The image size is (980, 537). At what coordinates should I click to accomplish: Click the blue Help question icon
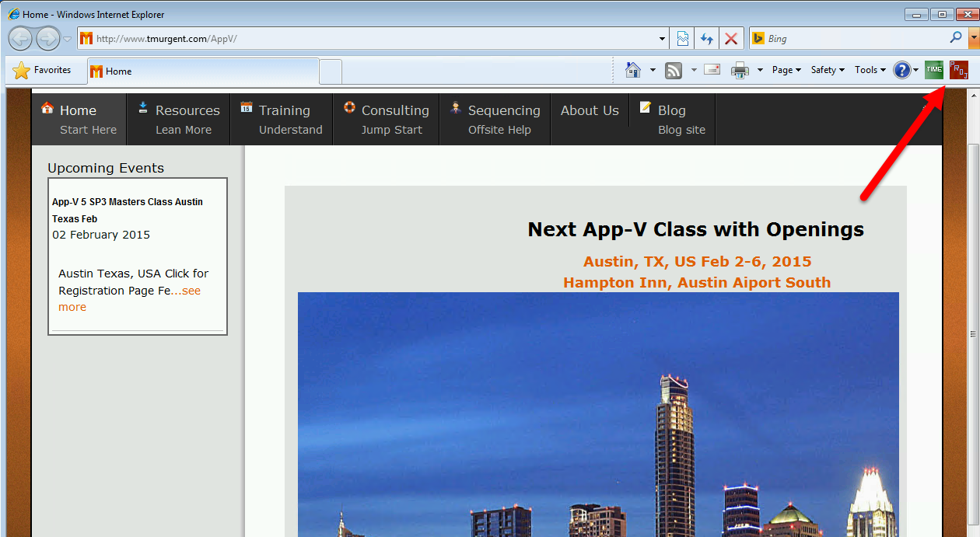click(901, 70)
